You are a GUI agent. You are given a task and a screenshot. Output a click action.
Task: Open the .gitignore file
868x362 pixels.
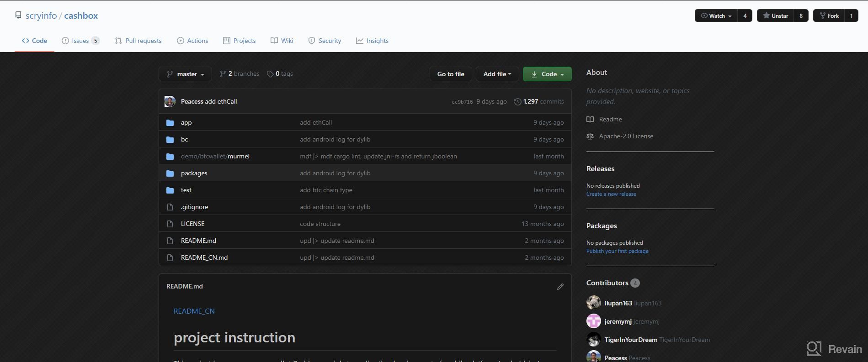coord(194,207)
